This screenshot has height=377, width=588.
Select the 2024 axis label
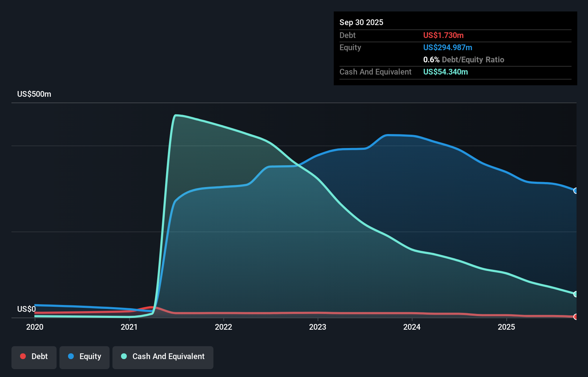(x=412, y=327)
